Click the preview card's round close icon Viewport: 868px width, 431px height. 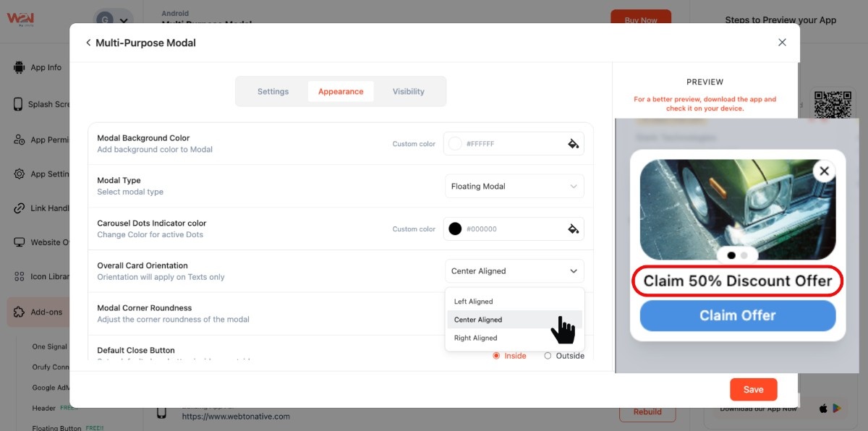coord(824,171)
